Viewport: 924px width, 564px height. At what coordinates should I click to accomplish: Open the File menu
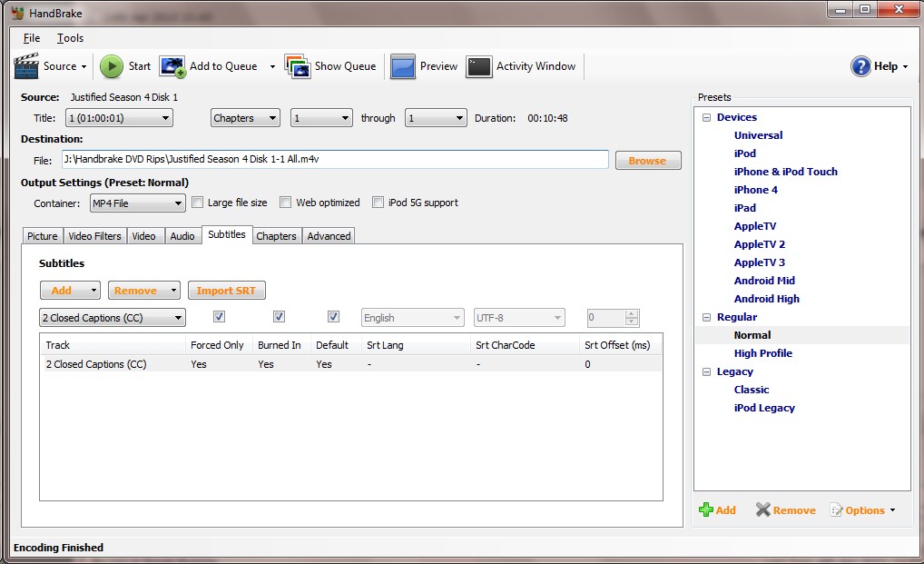(x=32, y=38)
